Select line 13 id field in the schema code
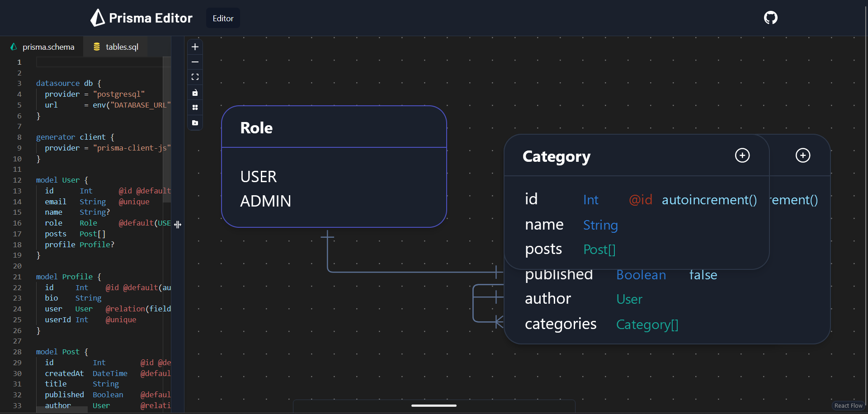 50,191
